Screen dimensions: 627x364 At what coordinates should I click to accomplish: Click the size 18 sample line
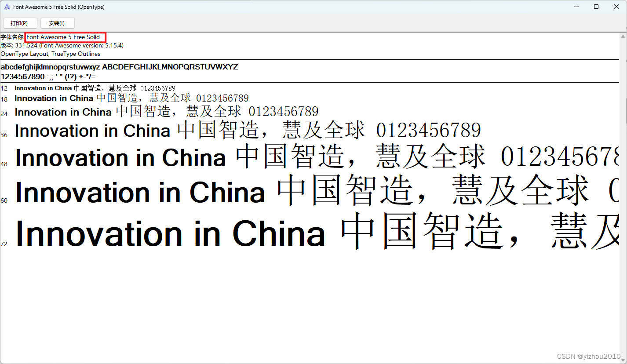point(132,98)
